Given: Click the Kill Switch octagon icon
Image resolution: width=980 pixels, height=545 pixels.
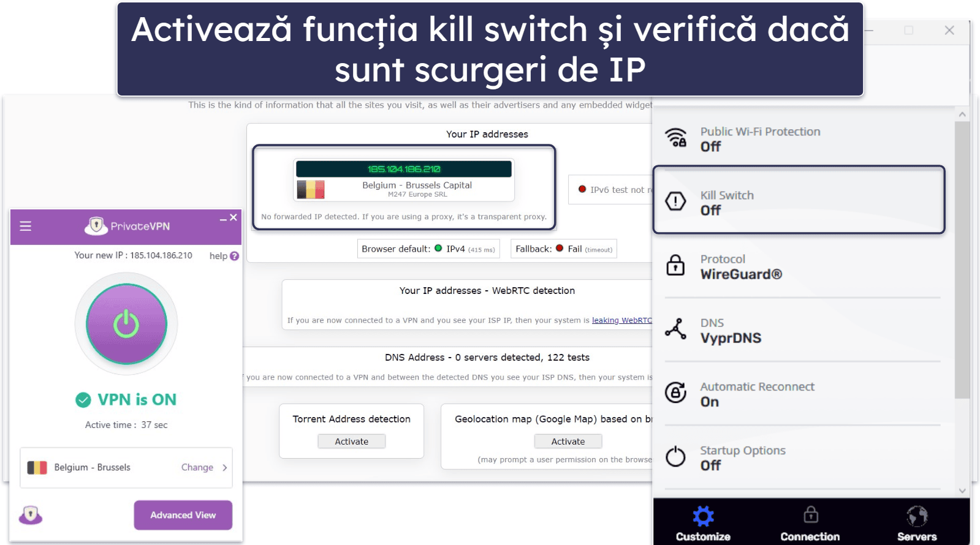Looking at the screenshot, I should tap(675, 201).
